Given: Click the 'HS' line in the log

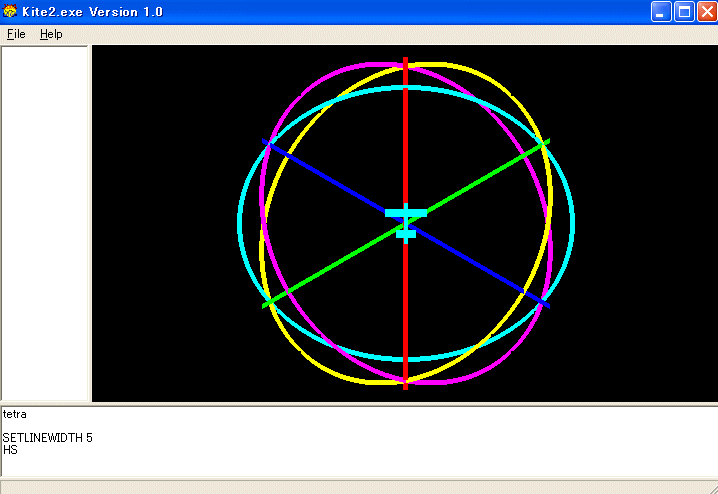Looking at the screenshot, I should [10, 450].
